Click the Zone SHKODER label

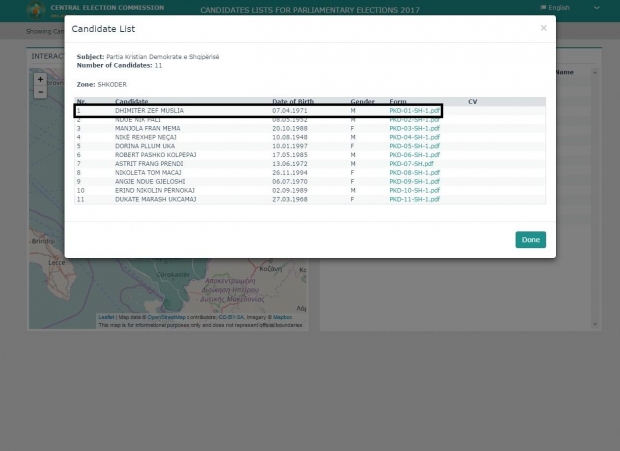tap(102, 85)
